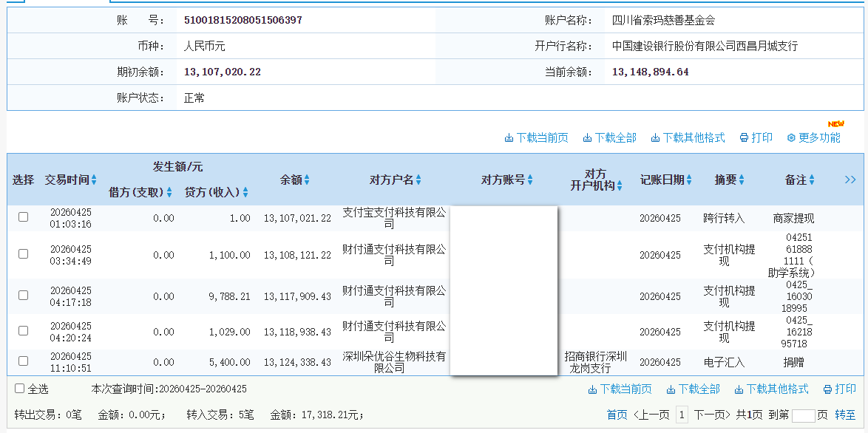The height and width of the screenshot is (433, 868).
Task: Sort by 交易时间 using its sort arrows
Action: pos(95,180)
